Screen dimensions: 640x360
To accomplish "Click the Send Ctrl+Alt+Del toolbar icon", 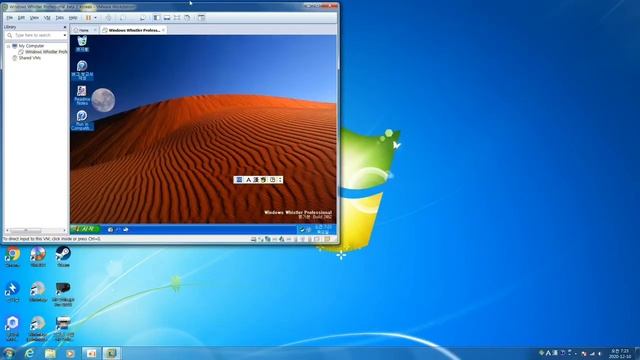I will pos(109,18).
